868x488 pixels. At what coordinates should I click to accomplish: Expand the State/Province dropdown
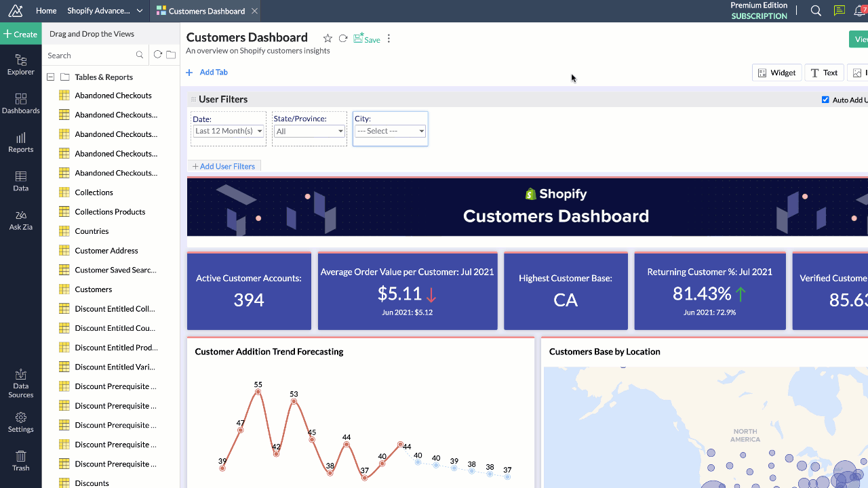coord(309,131)
